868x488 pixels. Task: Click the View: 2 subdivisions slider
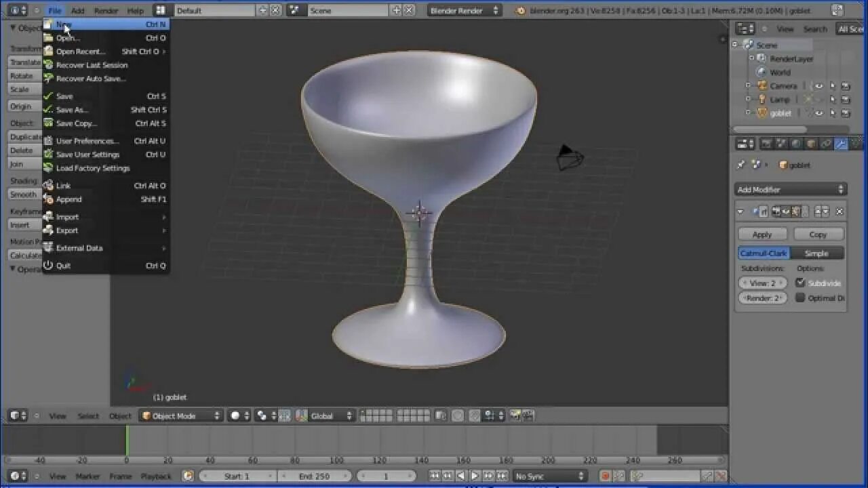pyautogui.click(x=763, y=283)
